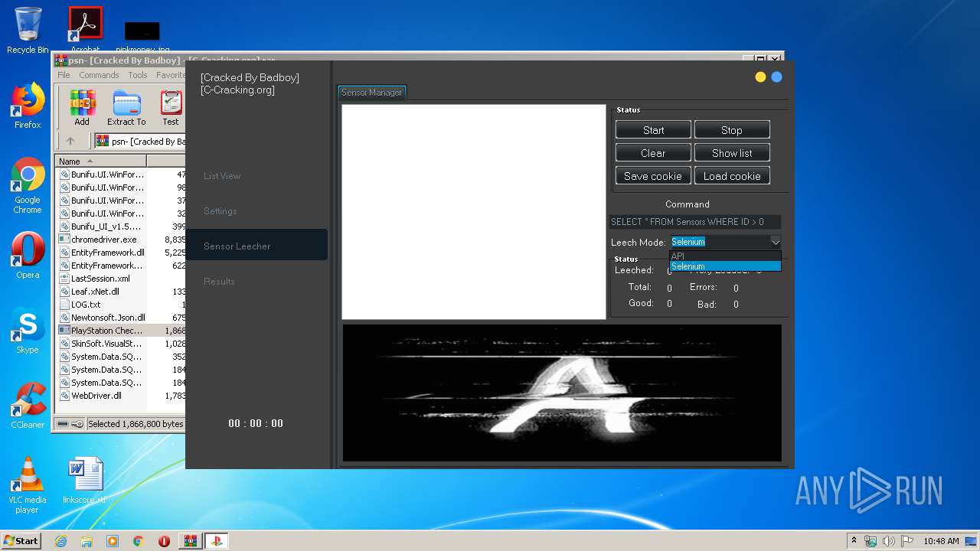Open the Recycle Bin desktop icon
This screenshot has height=551, width=980.
[x=28, y=31]
